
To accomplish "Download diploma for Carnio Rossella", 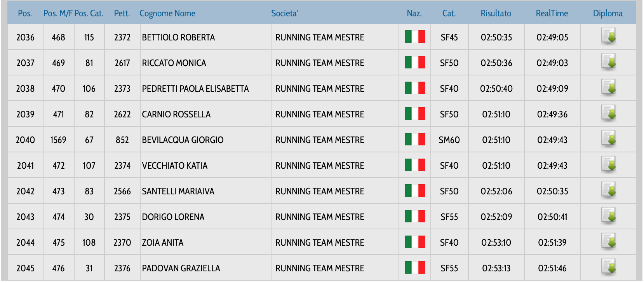I will (608, 114).
